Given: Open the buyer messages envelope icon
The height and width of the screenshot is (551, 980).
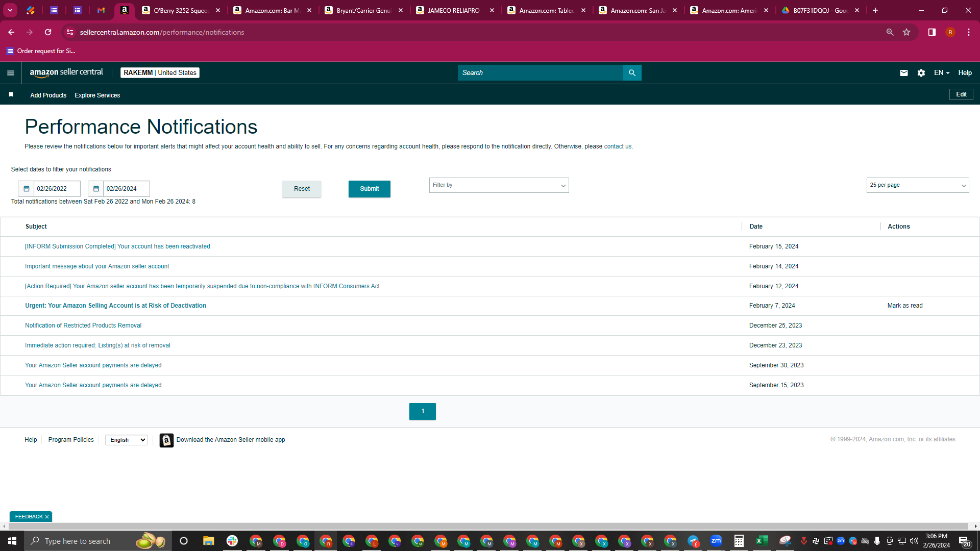Looking at the screenshot, I should point(903,73).
